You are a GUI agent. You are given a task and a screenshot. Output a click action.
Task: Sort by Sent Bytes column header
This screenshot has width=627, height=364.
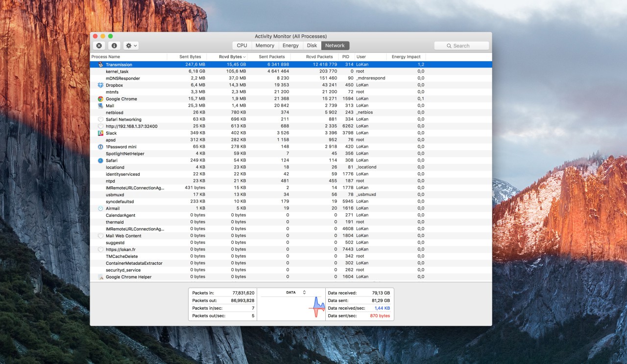[x=187, y=57]
